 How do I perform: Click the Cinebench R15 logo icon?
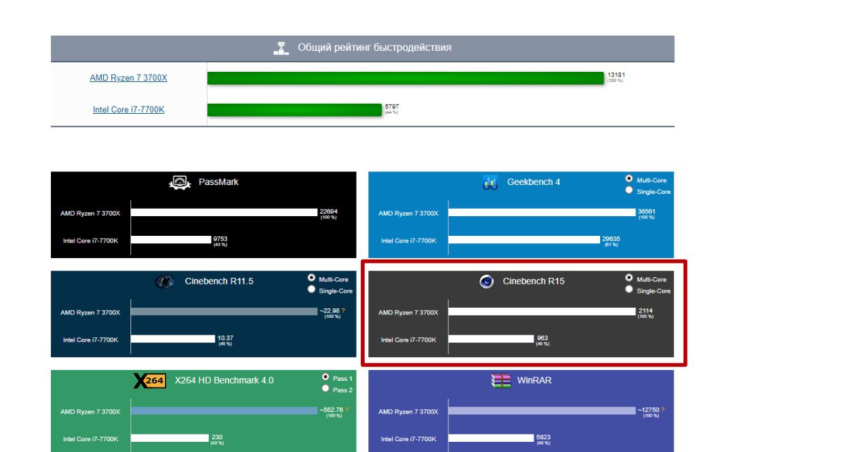pos(486,281)
